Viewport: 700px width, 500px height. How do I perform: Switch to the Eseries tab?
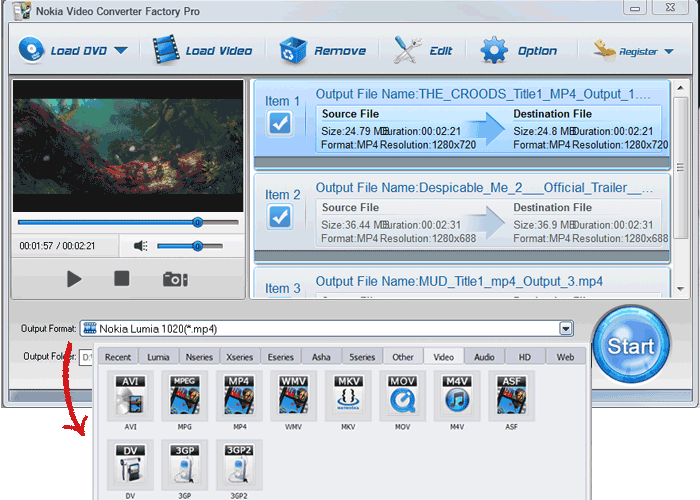click(x=280, y=357)
